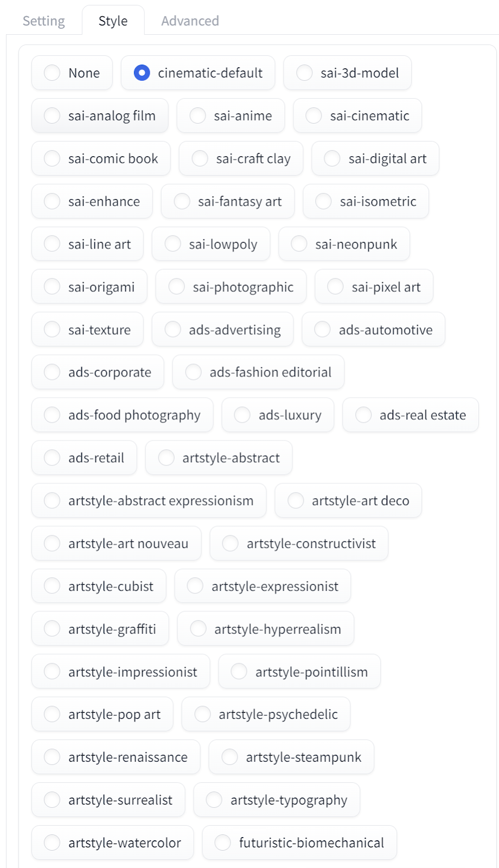Pick the sai-anime style
499x868 pixels.
point(197,116)
